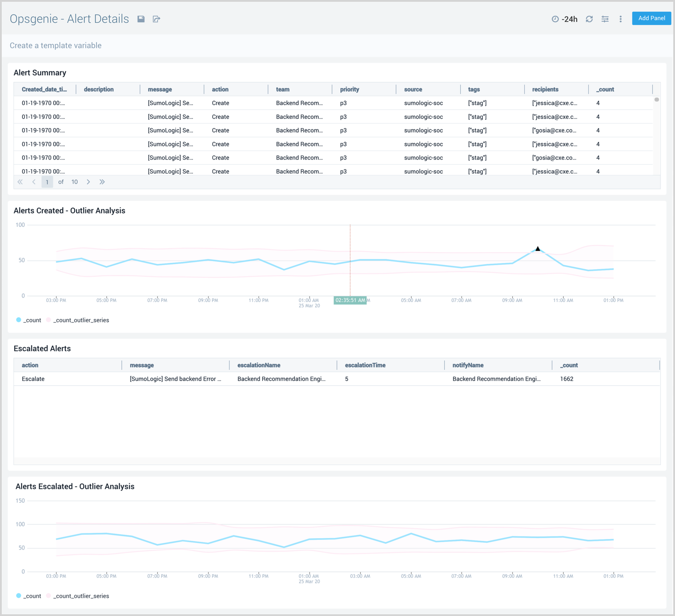Screen dimensions: 675x616
Task: Select the 02:35:51 AM timeline marker
Action: pos(350,300)
